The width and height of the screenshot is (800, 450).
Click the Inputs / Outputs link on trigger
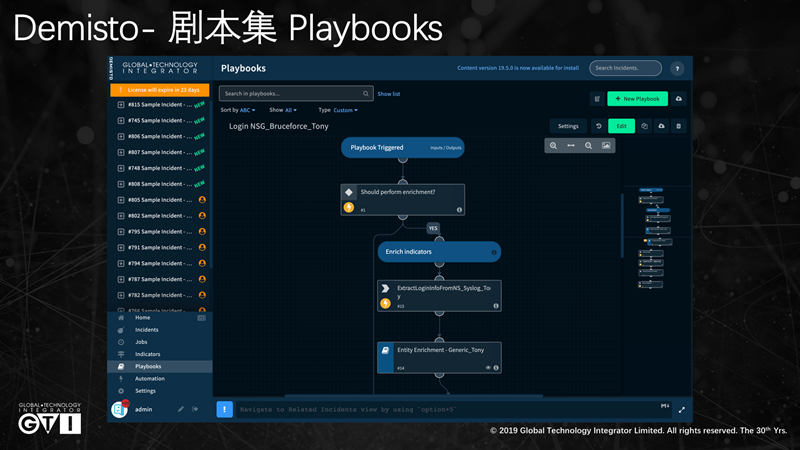click(445, 148)
